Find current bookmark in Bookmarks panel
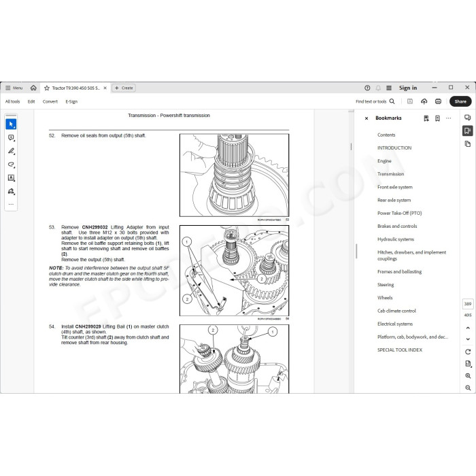The height and width of the screenshot is (476, 476). point(426,118)
